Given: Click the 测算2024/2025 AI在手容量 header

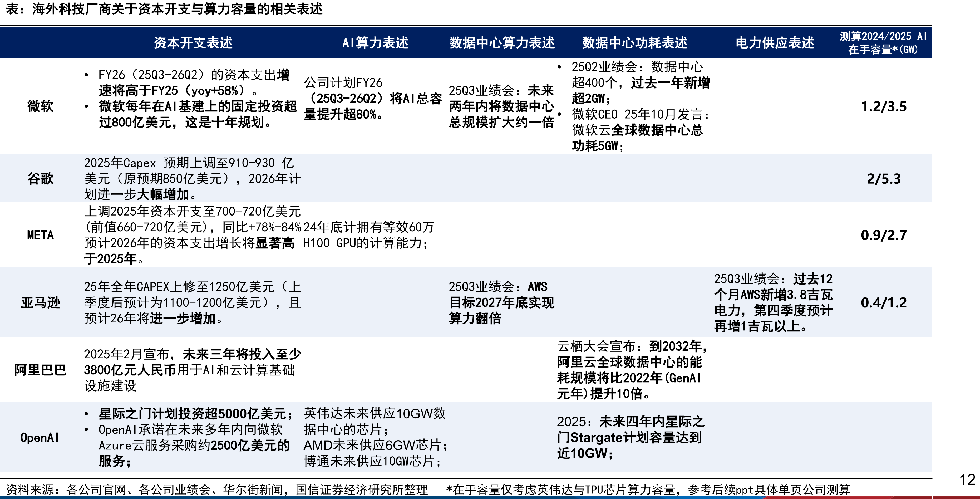Looking at the screenshot, I should tap(883, 43).
